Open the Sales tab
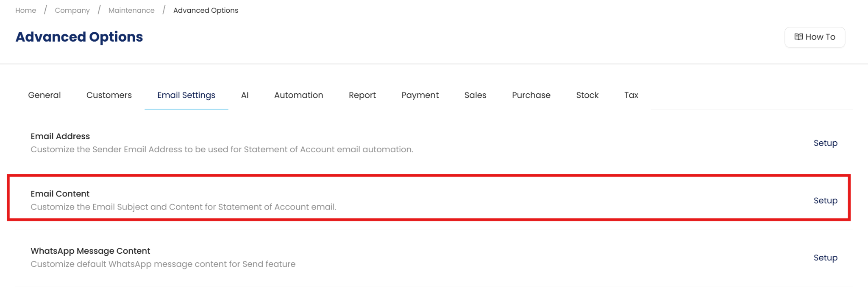Viewport: 868px width, 308px height. point(475,95)
